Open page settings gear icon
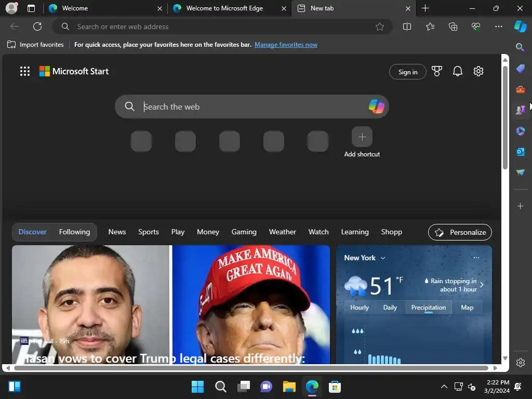This screenshot has width=532, height=399. 478,71
